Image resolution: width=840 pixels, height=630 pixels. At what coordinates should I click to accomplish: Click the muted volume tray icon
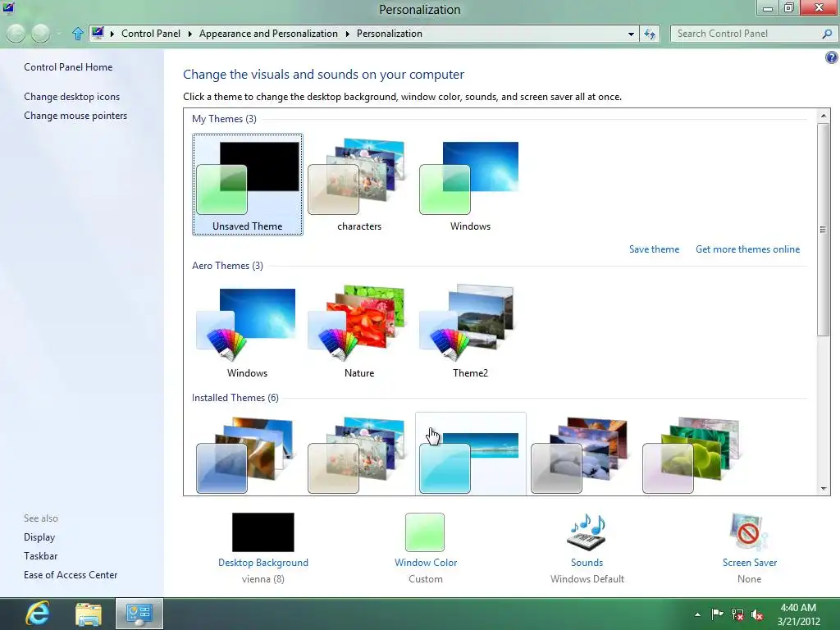click(x=757, y=614)
